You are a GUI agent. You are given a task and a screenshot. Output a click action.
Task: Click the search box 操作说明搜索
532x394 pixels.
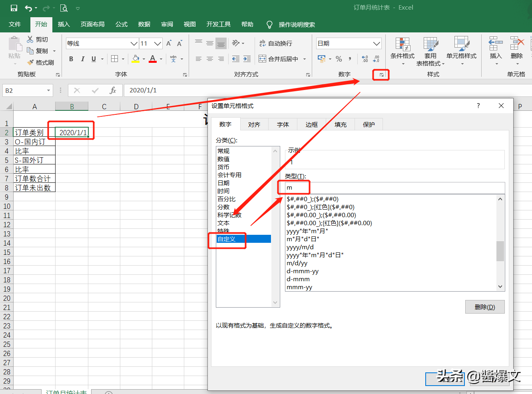coord(297,24)
